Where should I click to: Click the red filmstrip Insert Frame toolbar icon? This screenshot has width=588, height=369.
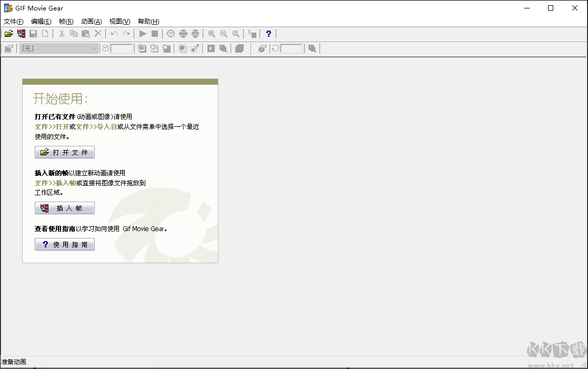pos(22,34)
